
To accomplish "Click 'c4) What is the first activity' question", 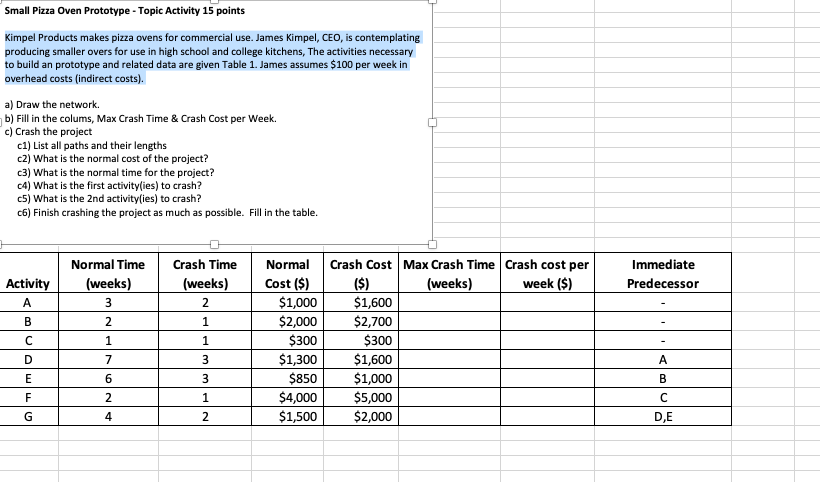I will [109, 186].
